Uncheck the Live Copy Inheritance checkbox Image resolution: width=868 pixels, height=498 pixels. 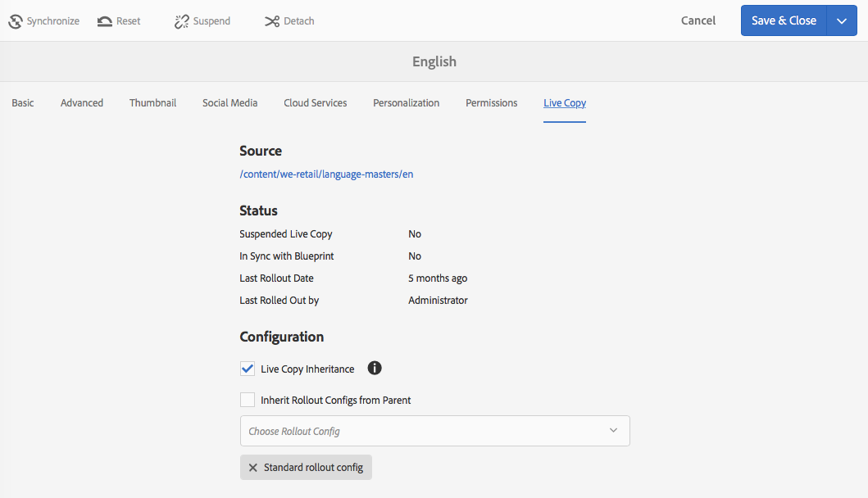click(x=248, y=369)
